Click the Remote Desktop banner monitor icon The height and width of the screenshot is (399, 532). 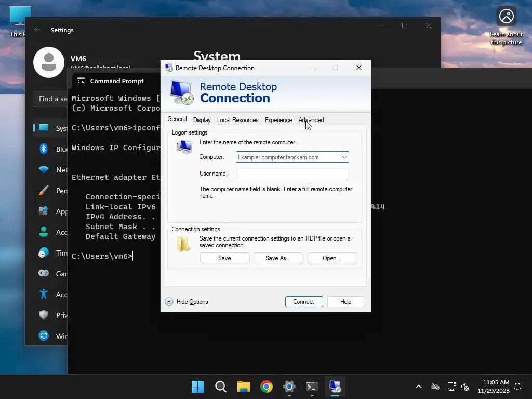[x=181, y=92]
